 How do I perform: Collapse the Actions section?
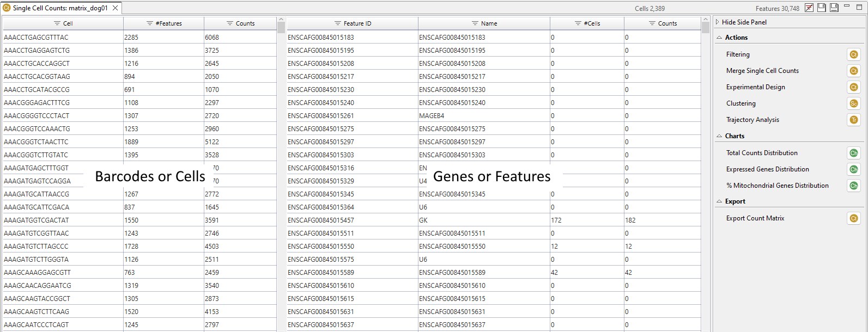(x=719, y=38)
